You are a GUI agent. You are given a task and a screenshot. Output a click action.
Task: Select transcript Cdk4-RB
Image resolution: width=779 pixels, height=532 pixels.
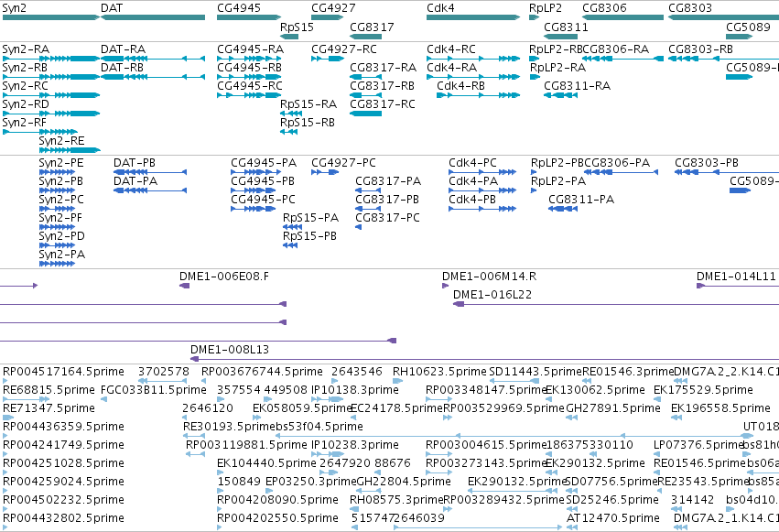[460, 86]
